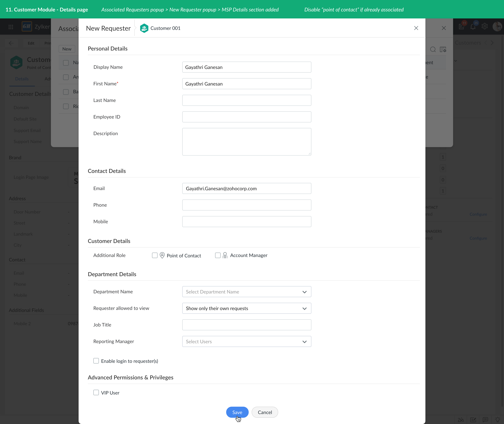Open the app grid launcher icon
This screenshot has height=424, width=504.
tap(11, 27)
